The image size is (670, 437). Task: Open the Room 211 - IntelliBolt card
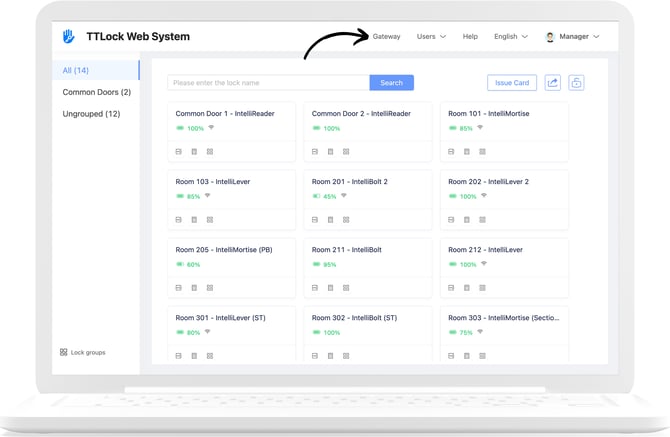(367, 268)
